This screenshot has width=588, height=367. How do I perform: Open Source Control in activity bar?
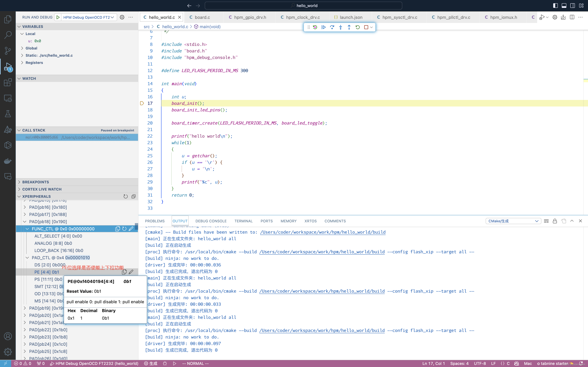tap(8, 50)
